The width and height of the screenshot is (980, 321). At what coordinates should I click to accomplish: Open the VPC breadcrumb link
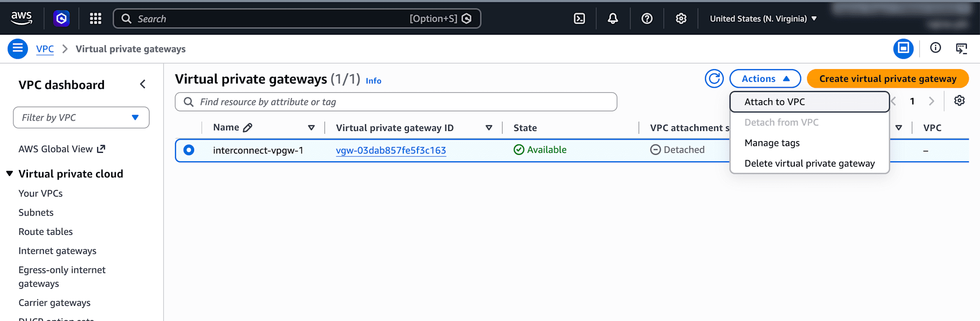tap(45, 49)
